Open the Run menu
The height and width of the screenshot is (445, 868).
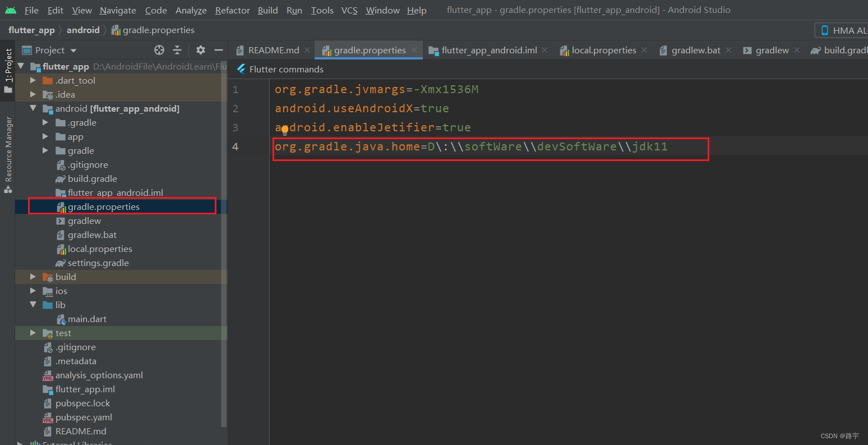[x=294, y=10]
